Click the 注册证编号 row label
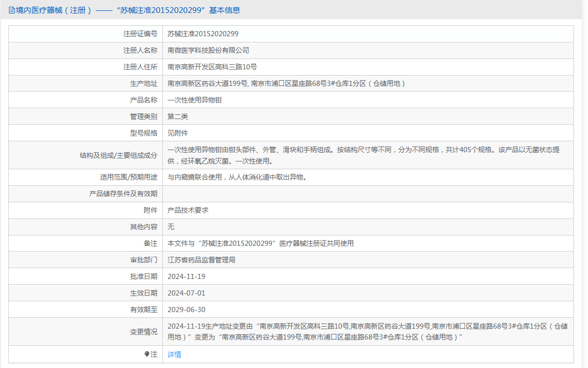The width and height of the screenshot is (588, 368). click(140, 34)
